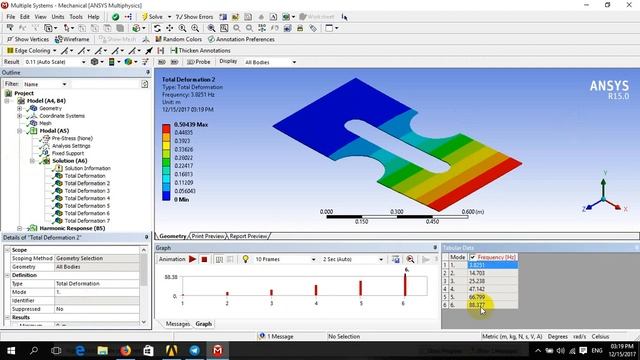Screen dimensions: 640x360
Task: Click the red Max legend color band
Action: click(166, 128)
